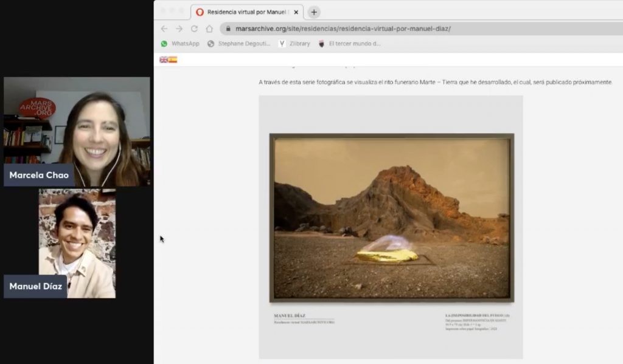623x364 pixels.
Task: Click the padlock site security icon
Action: click(228, 29)
